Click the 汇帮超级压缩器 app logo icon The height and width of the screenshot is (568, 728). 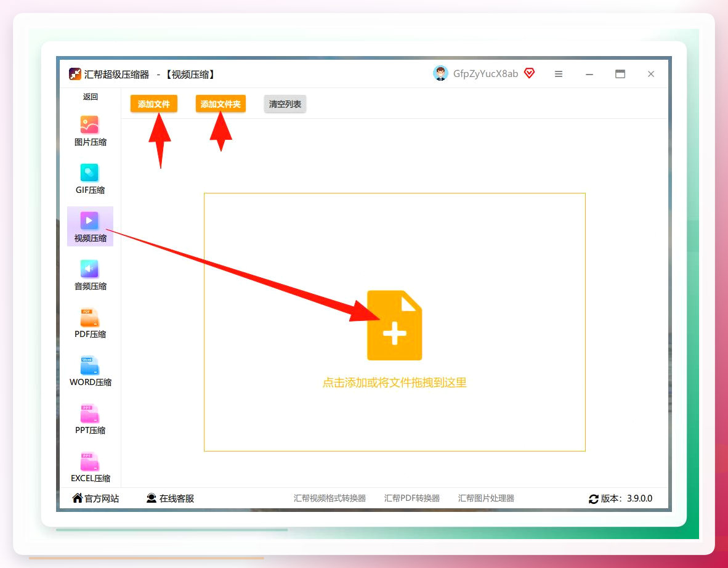[x=75, y=74]
